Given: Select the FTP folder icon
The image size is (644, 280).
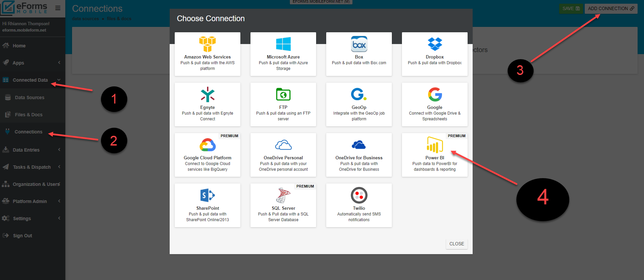Looking at the screenshot, I should click(x=283, y=94).
